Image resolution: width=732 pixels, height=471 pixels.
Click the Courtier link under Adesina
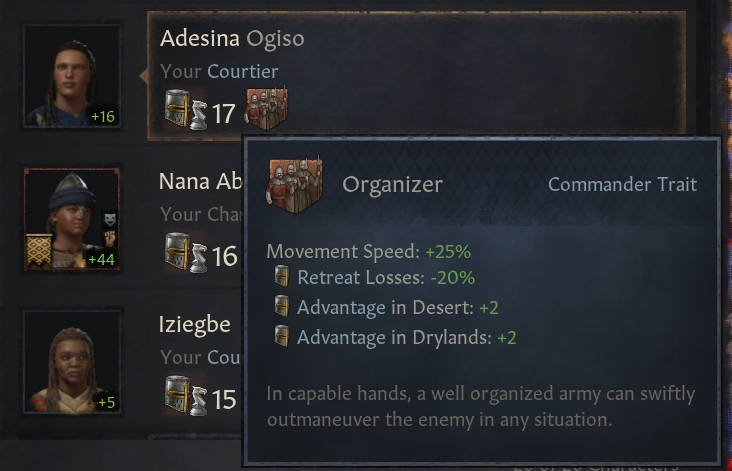(x=242, y=71)
